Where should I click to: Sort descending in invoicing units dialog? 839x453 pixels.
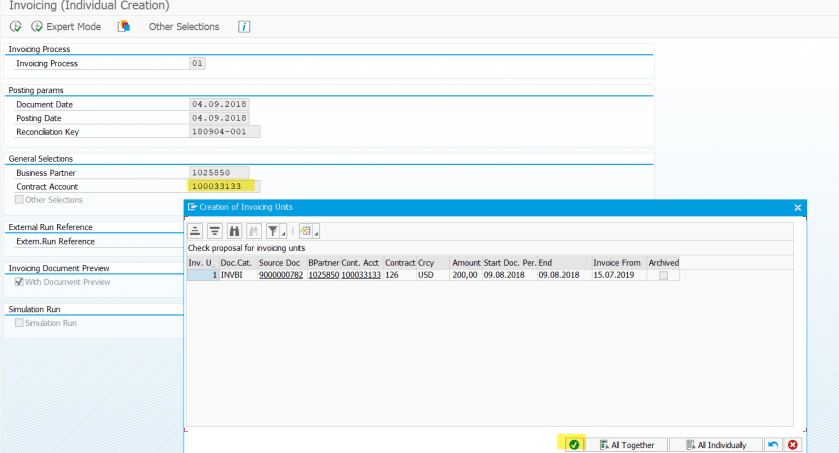click(x=215, y=231)
